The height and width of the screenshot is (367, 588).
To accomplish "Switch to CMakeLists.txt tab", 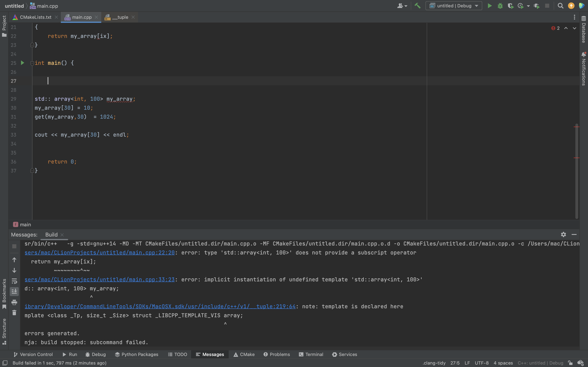I will [x=36, y=17].
